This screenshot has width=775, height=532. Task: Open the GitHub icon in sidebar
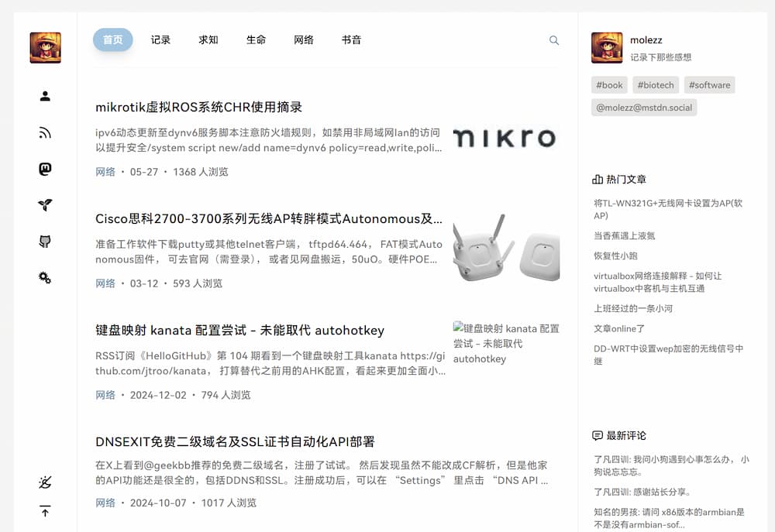point(45,242)
